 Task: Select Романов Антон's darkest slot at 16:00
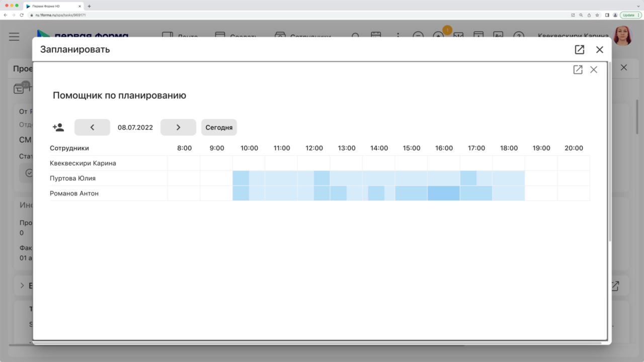(444, 193)
